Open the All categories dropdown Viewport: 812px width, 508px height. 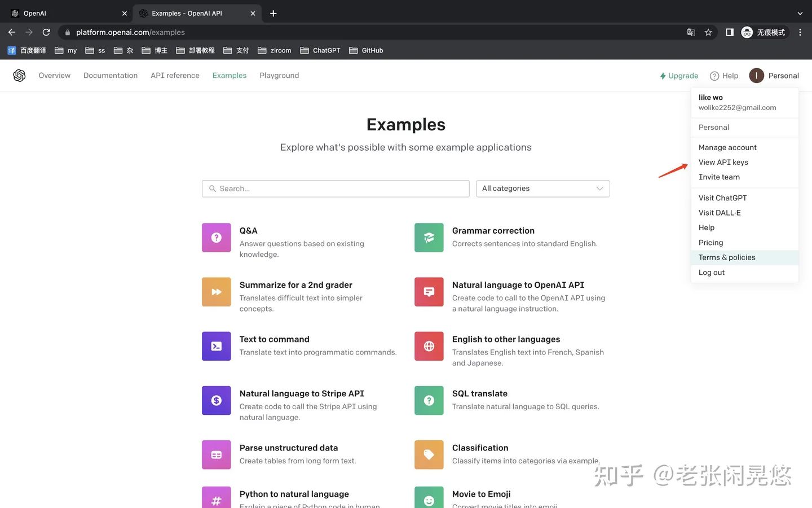click(x=542, y=188)
